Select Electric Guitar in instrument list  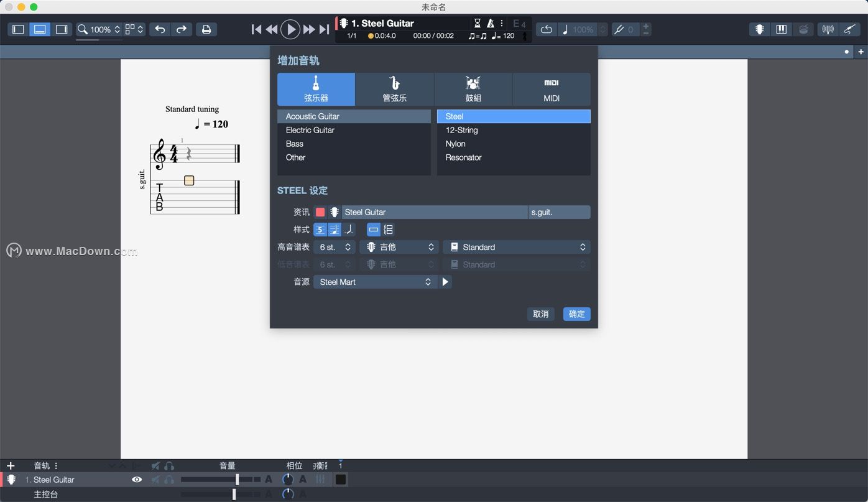click(x=310, y=130)
